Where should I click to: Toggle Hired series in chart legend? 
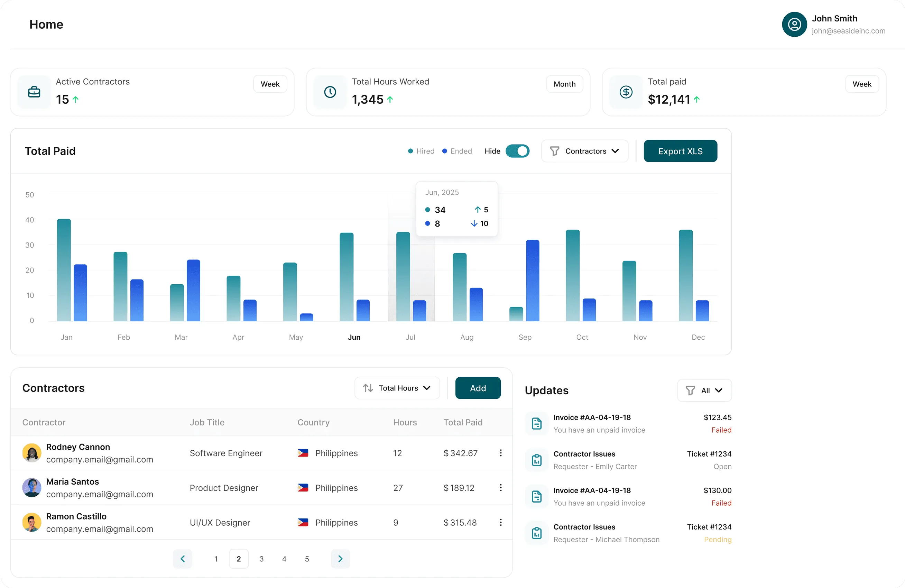click(x=421, y=151)
